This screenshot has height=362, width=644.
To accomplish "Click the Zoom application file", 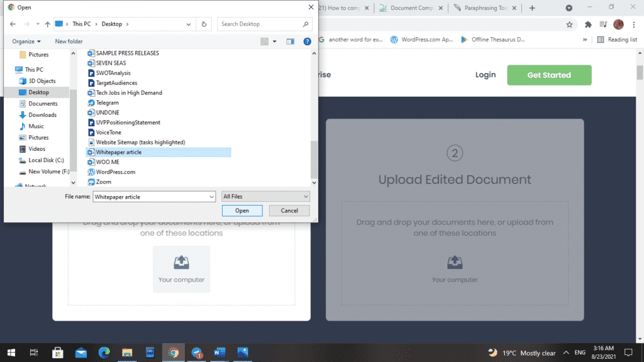I will pyautogui.click(x=103, y=182).
